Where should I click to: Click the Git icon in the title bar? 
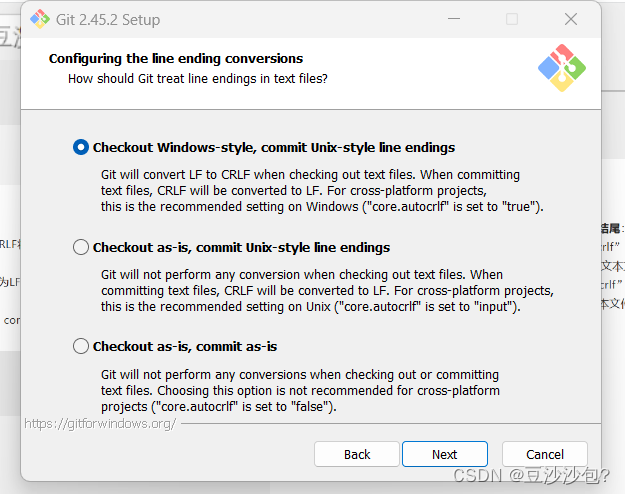[x=40, y=19]
